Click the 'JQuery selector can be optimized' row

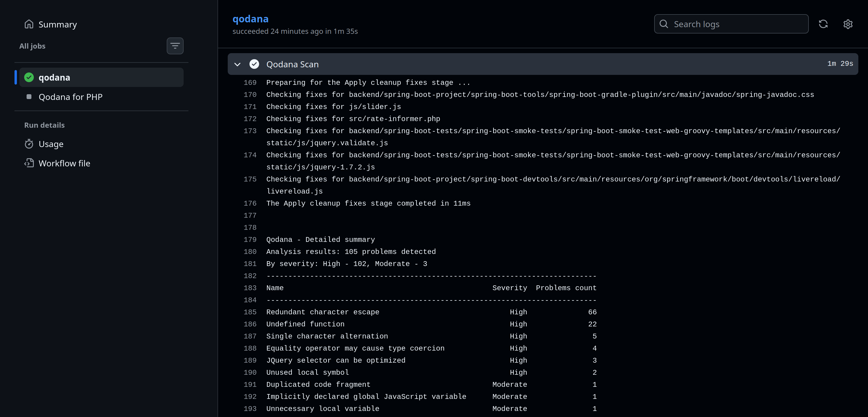[431, 361]
